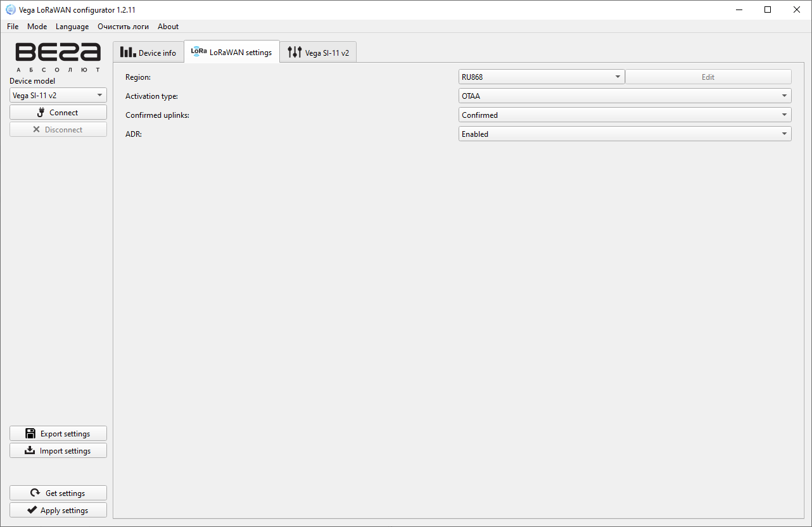This screenshot has height=527, width=812.
Task: Open the Confirmed uplinks dropdown
Action: coord(625,115)
